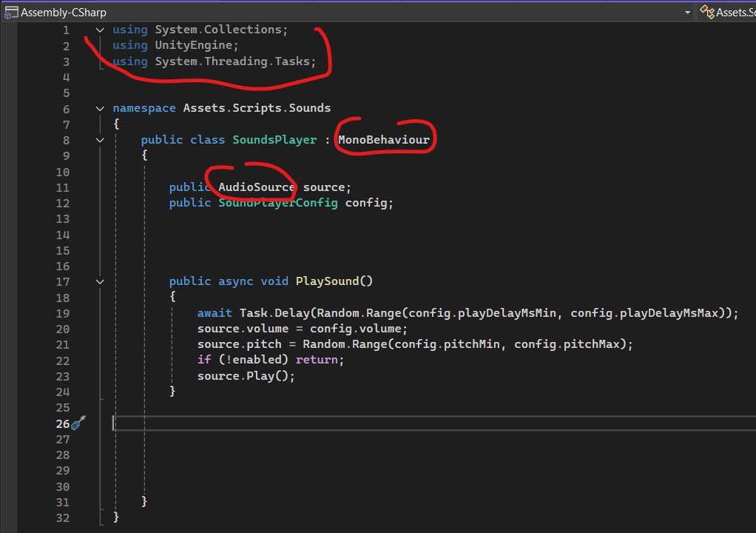The image size is (756, 533).
Task: Click the class icon beside the Assets breadcrumb
Action: tap(706, 12)
